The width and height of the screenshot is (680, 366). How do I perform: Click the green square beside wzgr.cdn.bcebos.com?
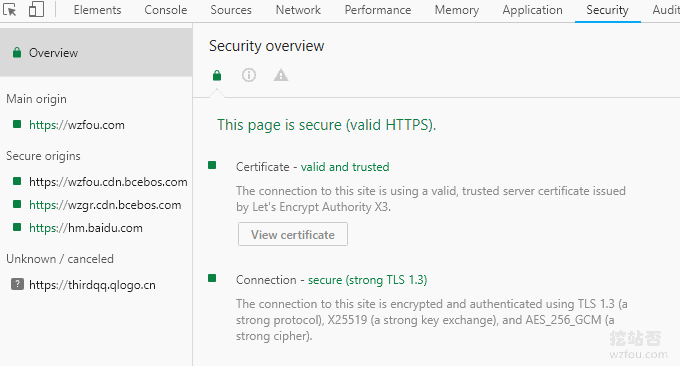[x=17, y=204]
